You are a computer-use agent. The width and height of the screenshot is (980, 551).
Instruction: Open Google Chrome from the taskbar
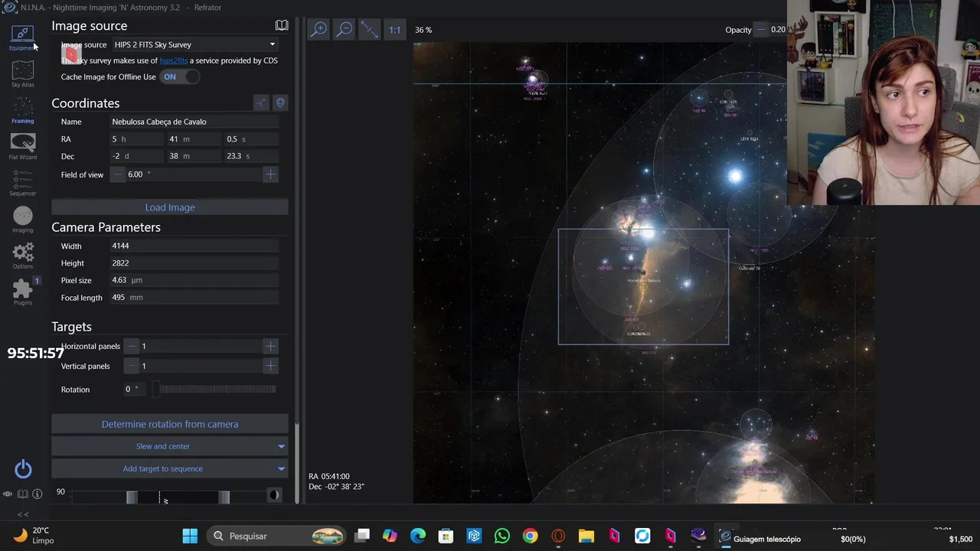pyautogui.click(x=530, y=536)
